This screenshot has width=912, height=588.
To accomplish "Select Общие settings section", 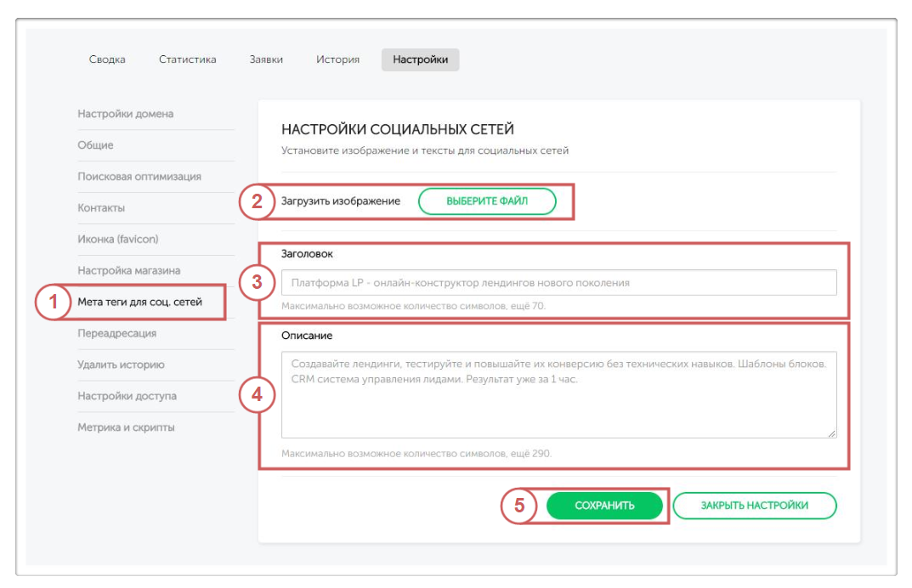I will point(95,145).
